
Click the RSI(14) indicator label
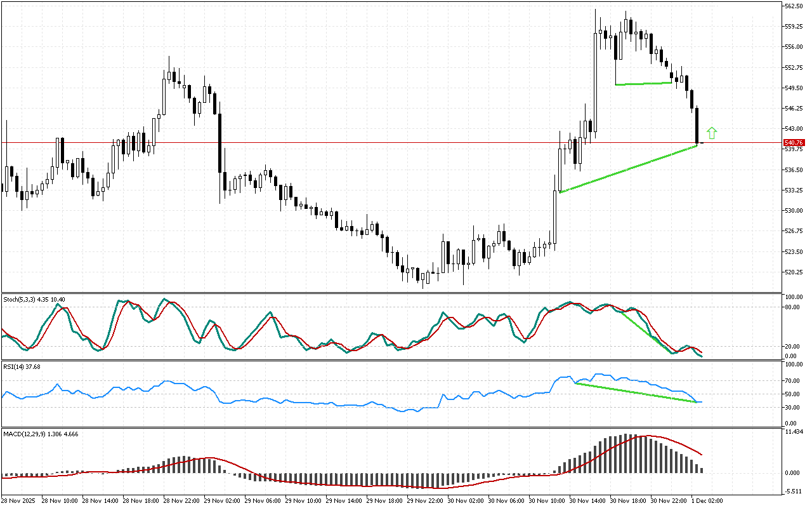tap(23, 366)
